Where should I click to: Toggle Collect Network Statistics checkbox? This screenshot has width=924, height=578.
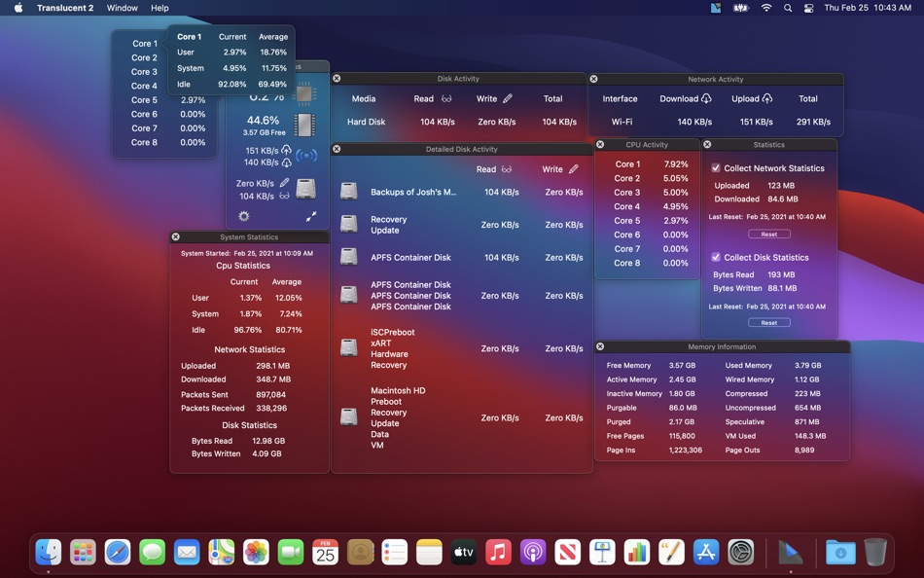point(716,168)
